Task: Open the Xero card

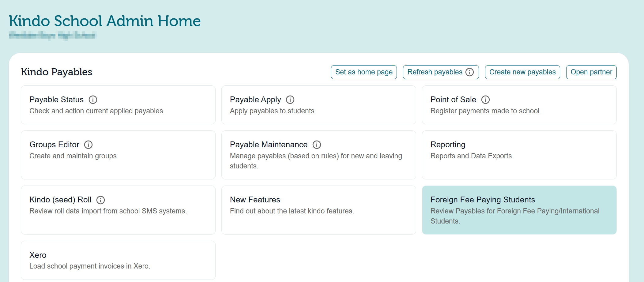Action: click(x=118, y=260)
